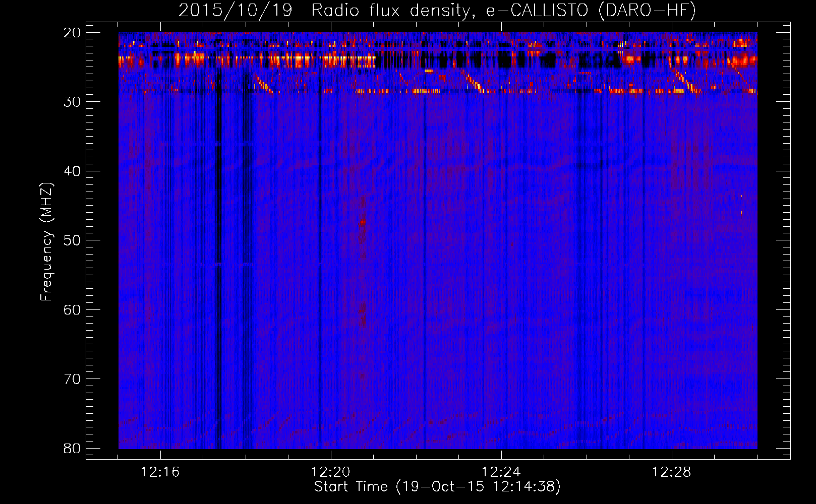The width and height of the screenshot is (816, 504).
Task: Click the 50 frequency tick label
Action: [72, 240]
